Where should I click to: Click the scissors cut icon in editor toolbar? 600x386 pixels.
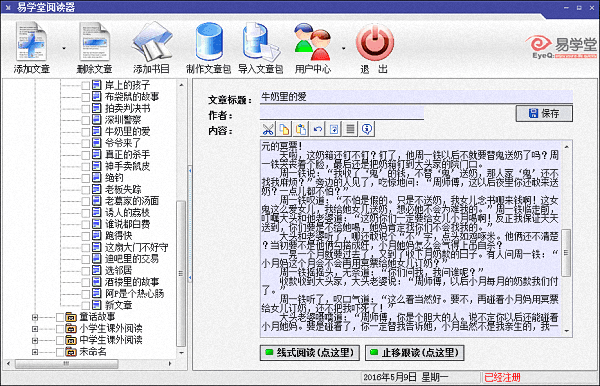pyautogui.click(x=268, y=129)
